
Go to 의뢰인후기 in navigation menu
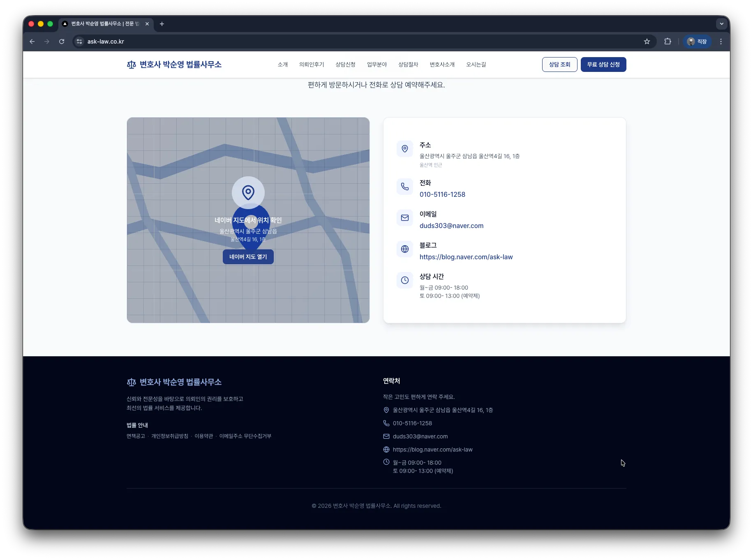coord(311,65)
